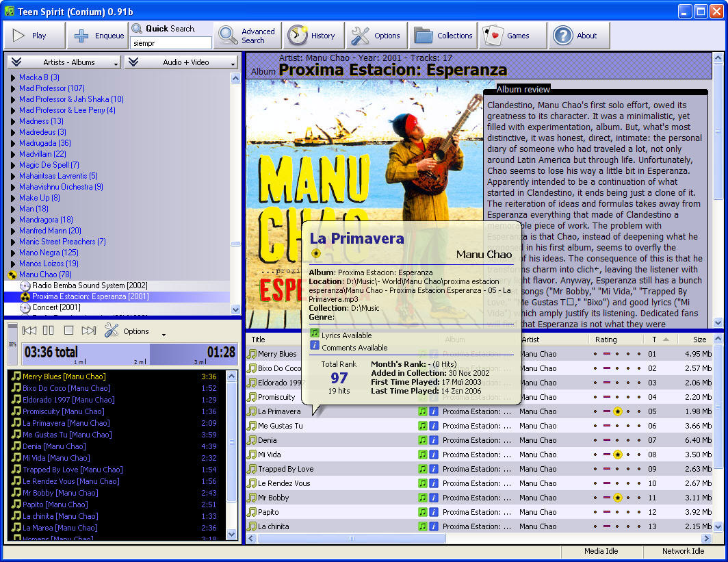
Task: Open the Audio + Video filter dropdown
Action: 181,62
